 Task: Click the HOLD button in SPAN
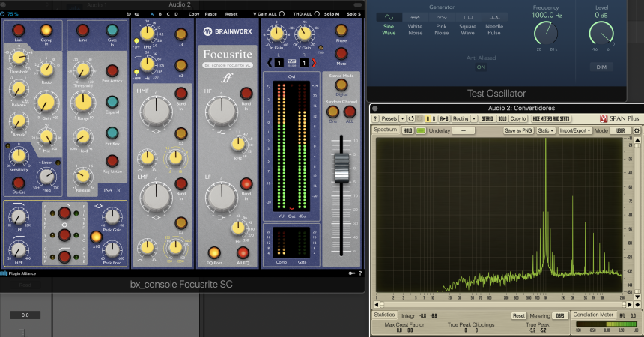(x=407, y=130)
